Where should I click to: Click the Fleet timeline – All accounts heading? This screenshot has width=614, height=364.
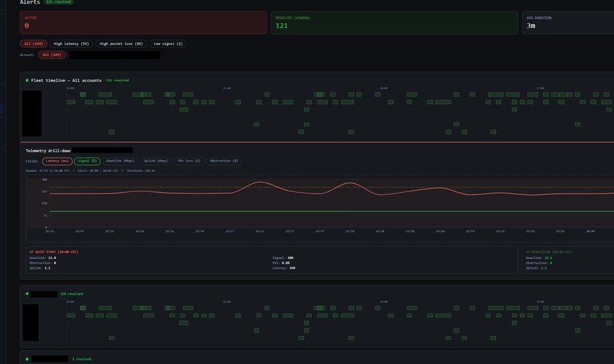pyautogui.click(x=66, y=80)
